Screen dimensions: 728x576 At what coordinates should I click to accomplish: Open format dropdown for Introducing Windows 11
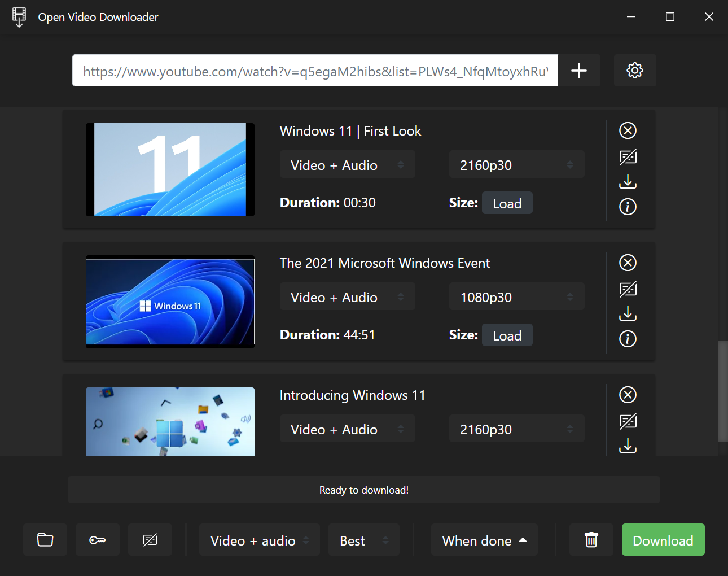pos(348,429)
